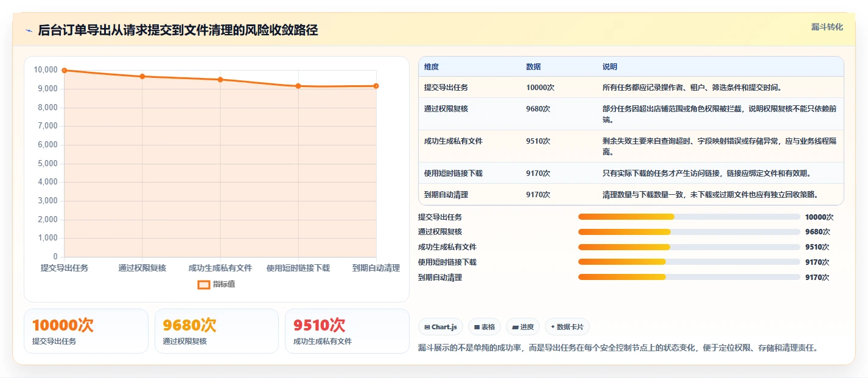
Task: Click the 表格 tag chip
Action: click(x=485, y=327)
